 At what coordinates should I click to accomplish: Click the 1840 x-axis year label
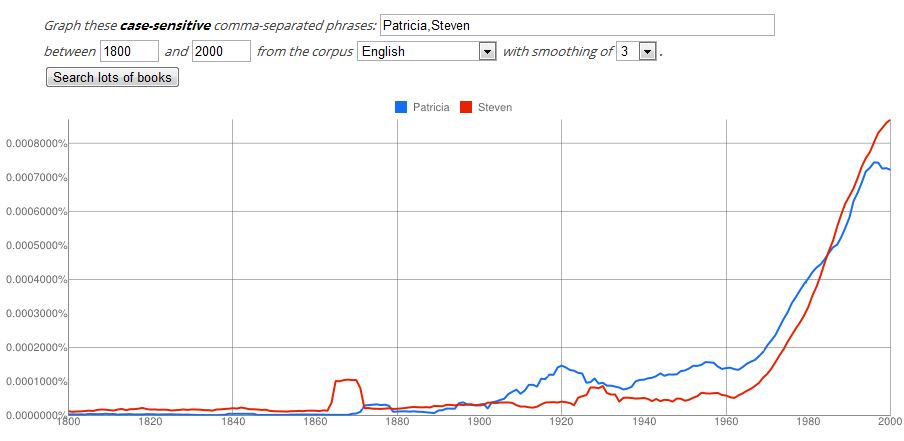(232, 421)
